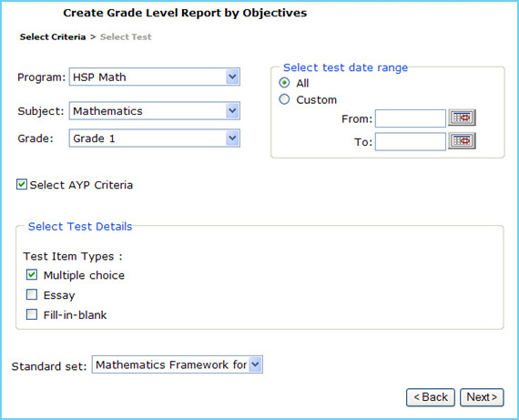
Task: Open the To date calendar picker
Action: 462,141
